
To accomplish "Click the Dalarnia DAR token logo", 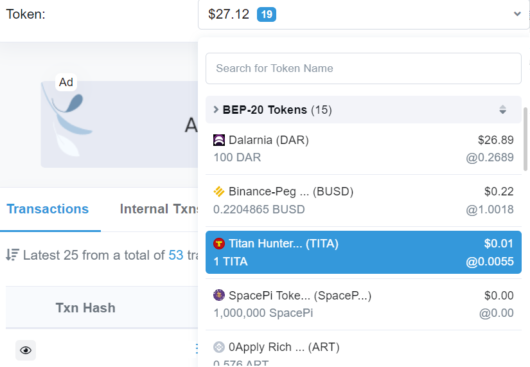I will click(x=219, y=140).
